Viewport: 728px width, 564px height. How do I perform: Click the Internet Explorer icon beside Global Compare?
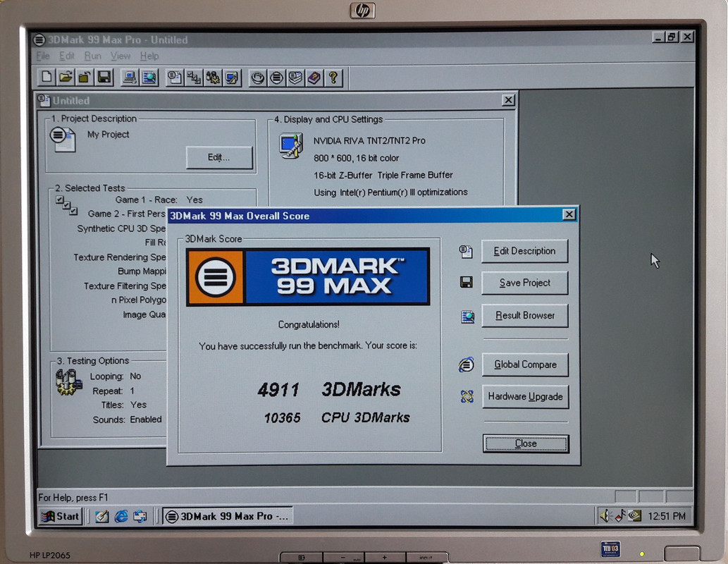(466, 364)
